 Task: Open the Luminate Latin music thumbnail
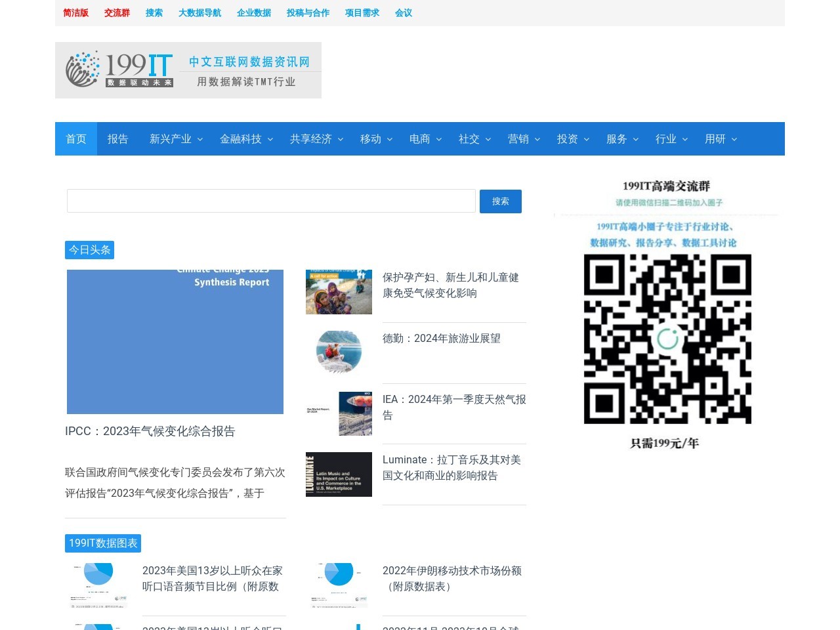pyautogui.click(x=339, y=474)
